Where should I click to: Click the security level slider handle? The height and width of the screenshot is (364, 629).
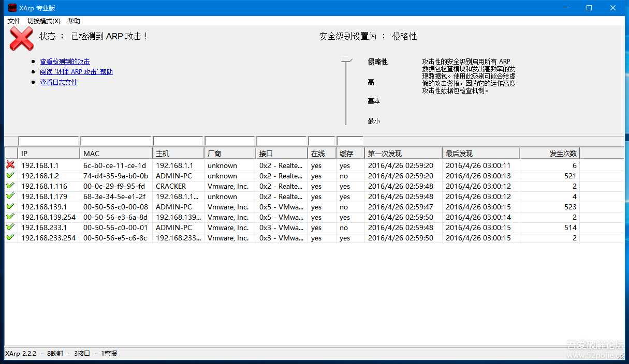pyautogui.click(x=346, y=60)
